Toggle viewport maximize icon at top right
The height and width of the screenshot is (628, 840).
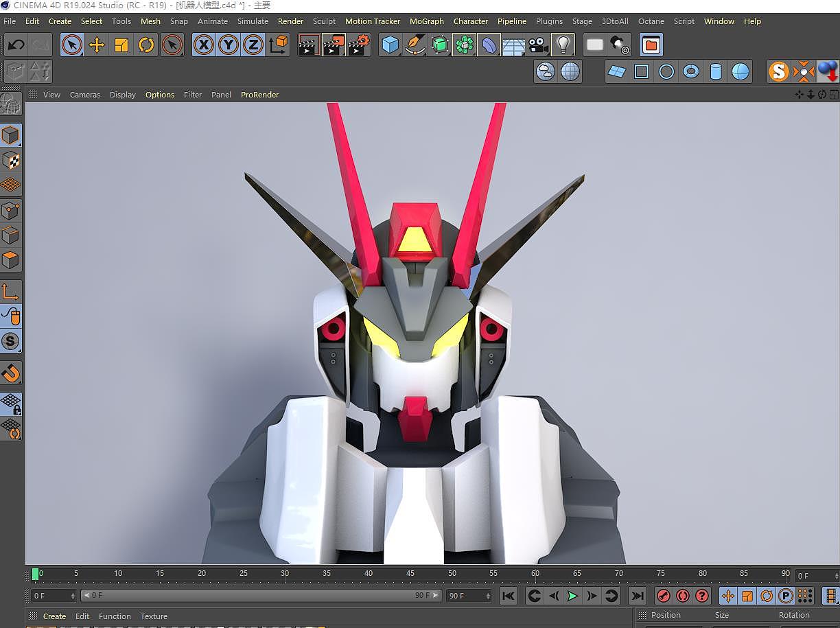[834, 95]
